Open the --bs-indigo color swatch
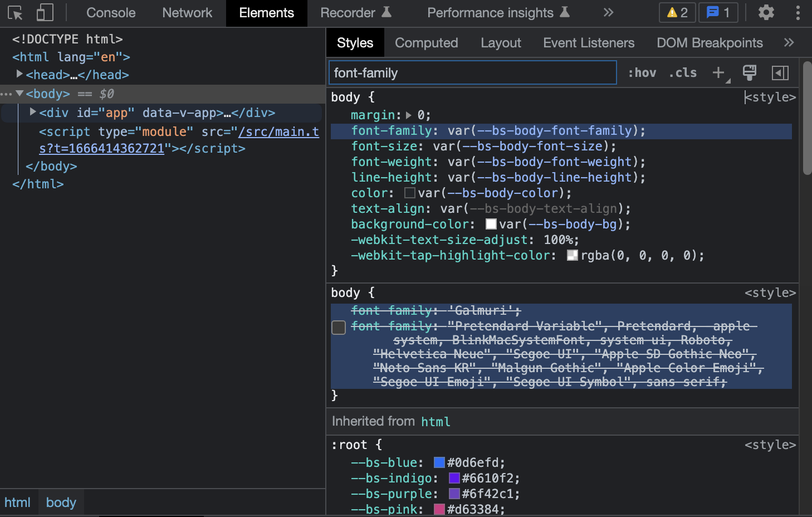Image resolution: width=812 pixels, height=517 pixels. pyautogui.click(x=454, y=478)
